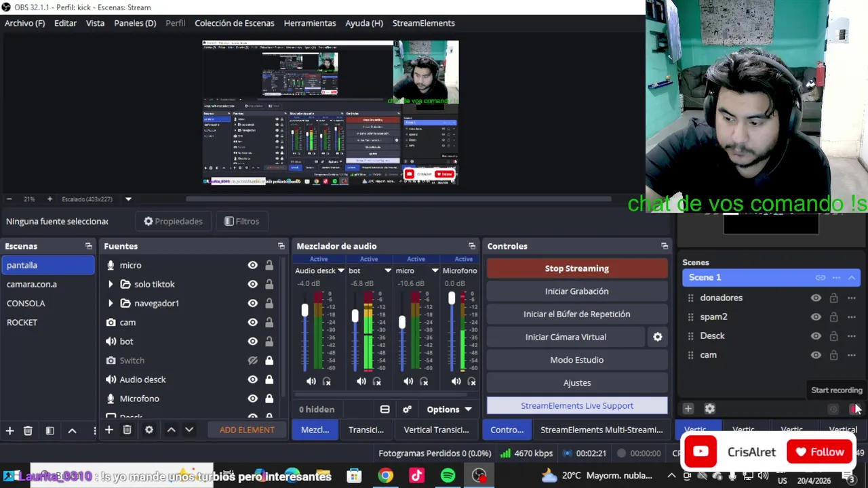Image resolution: width=868 pixels, height=488 pixels.
Task: Add a vertical scene with plus icon
Action: (x=688, y=409)
